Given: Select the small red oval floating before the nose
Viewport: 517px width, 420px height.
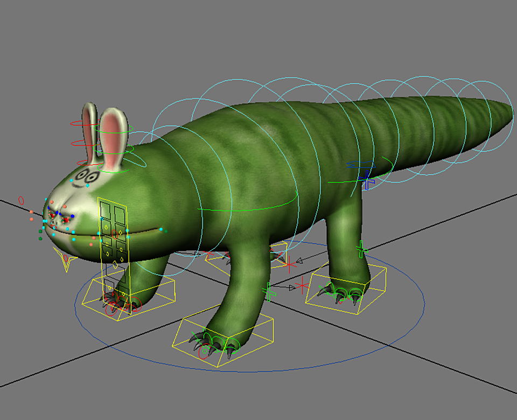Looking at the screenshot, I should click(21, 200).
